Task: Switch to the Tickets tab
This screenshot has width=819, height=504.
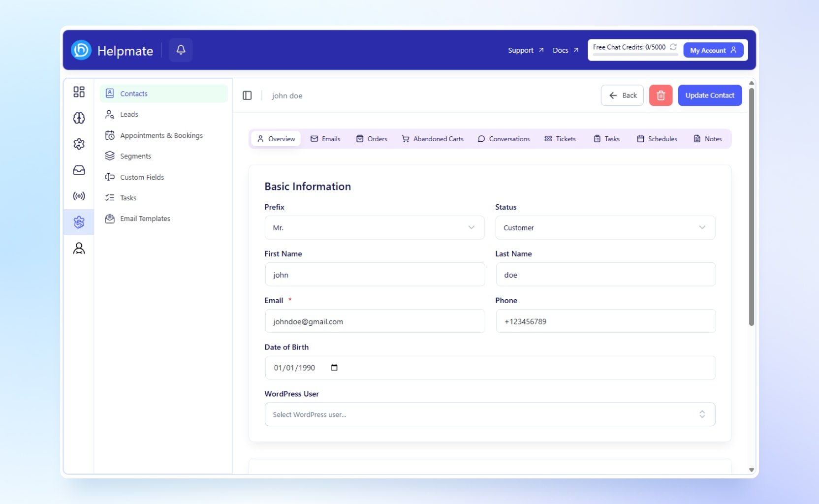Action: point(560,139)
